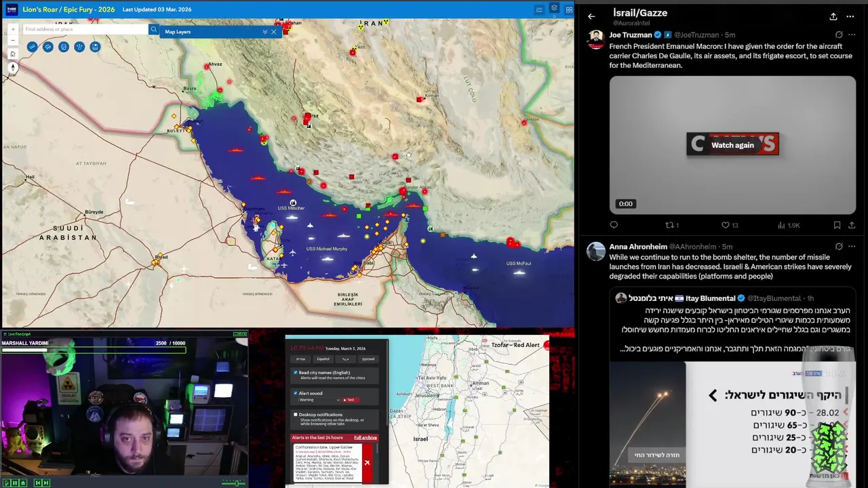The width and height of the screenshot is (868, 488).
Task: Open the measurement ruler tool
Action: 32,47
